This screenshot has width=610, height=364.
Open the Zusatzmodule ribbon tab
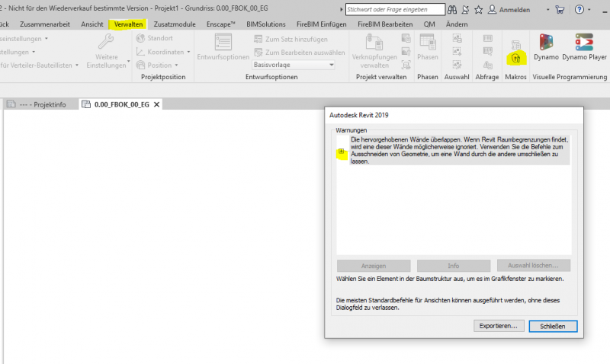[174, 24]
